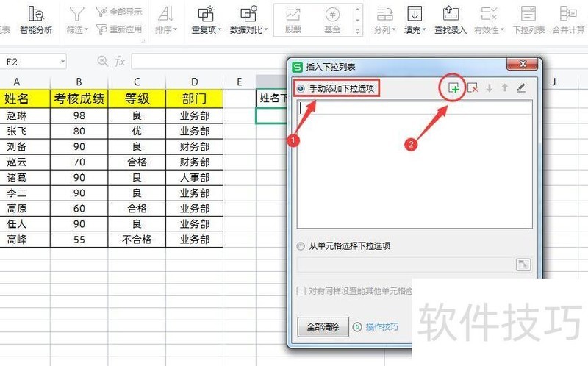This screenshot has height=366, width=588.
Task: Click the 全部清除 clear all button
Action: [323, 326]
